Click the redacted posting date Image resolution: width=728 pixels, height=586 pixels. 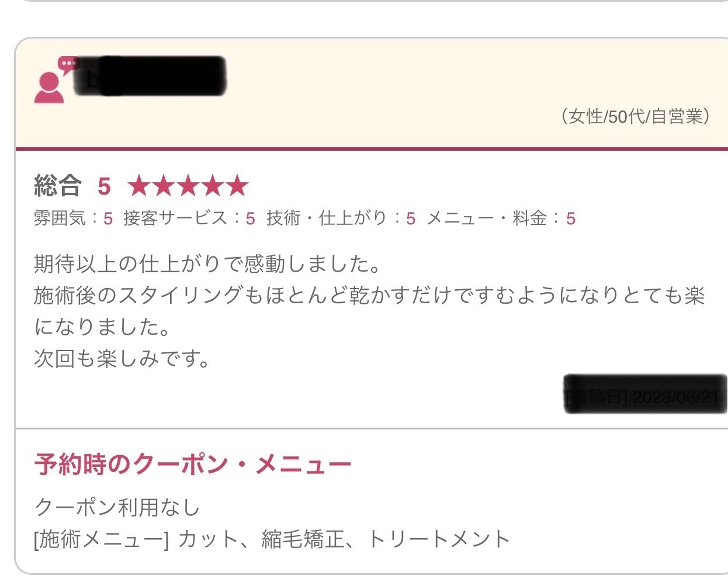point(646,395)
